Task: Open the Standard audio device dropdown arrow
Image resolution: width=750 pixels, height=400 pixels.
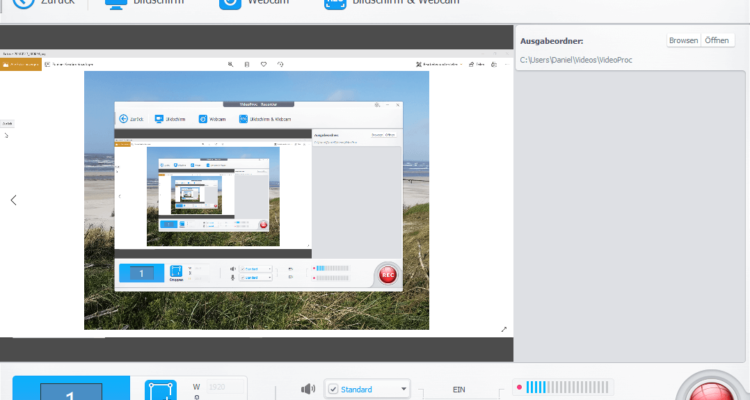Action: click(403, 389)
